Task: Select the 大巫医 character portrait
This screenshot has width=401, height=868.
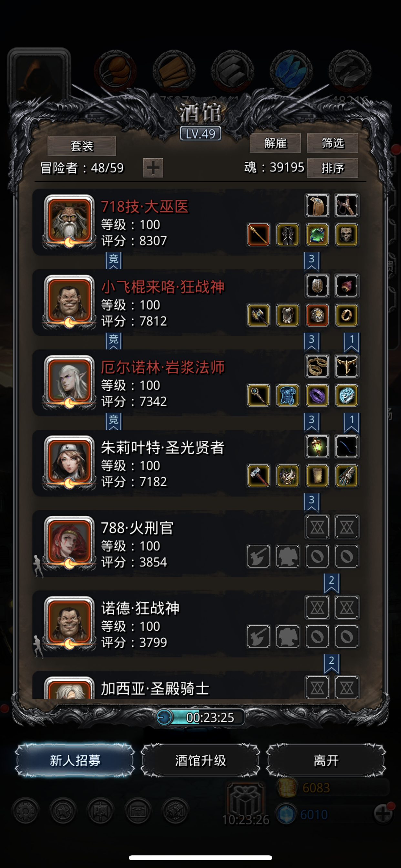Action: coord(69,221)
